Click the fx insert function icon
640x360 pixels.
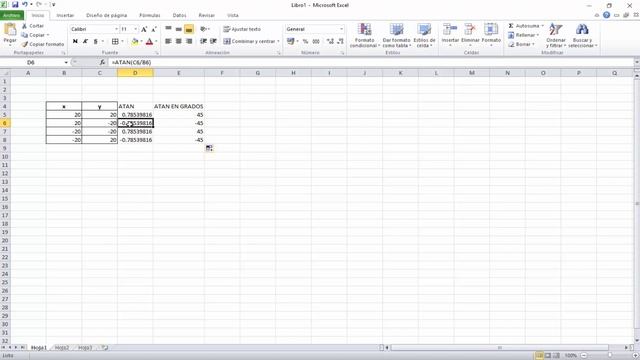point(102,62)
